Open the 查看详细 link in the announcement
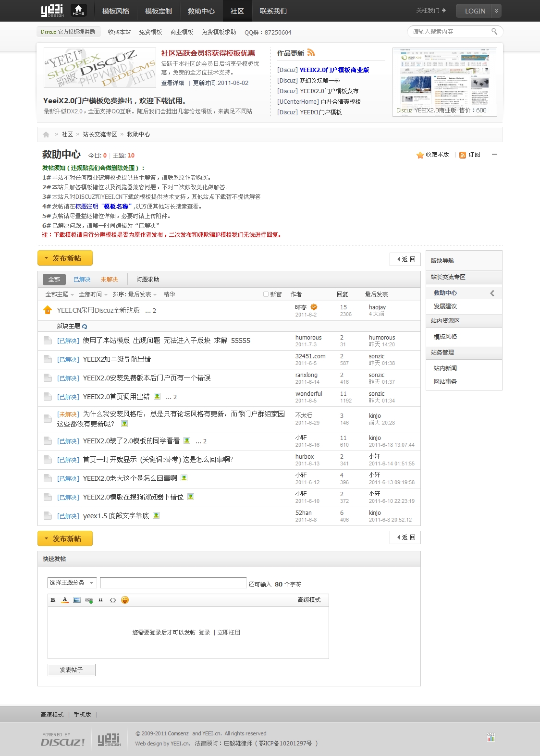The width and height of the screenshot is (540, 756). [173, 83]
